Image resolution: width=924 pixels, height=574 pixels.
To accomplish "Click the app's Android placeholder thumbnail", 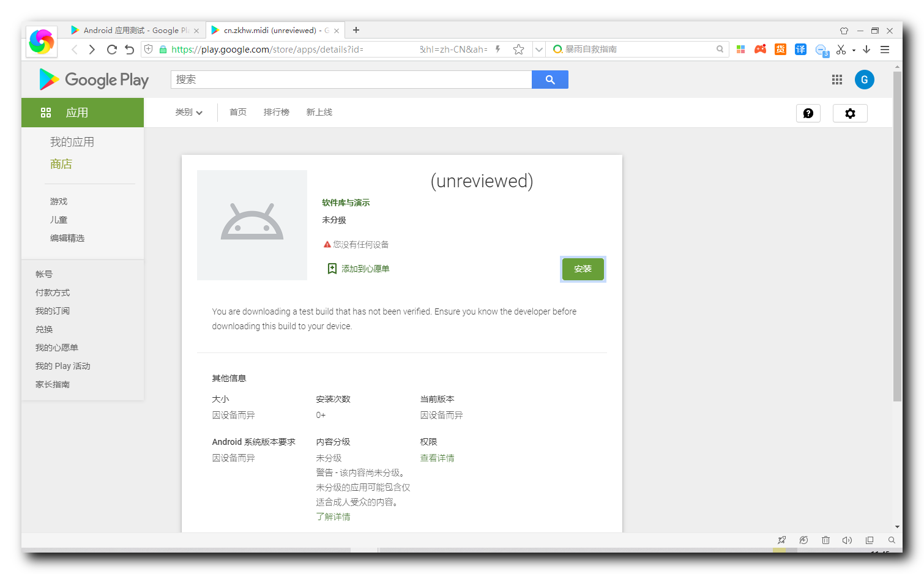I will (x=252, y=225).
